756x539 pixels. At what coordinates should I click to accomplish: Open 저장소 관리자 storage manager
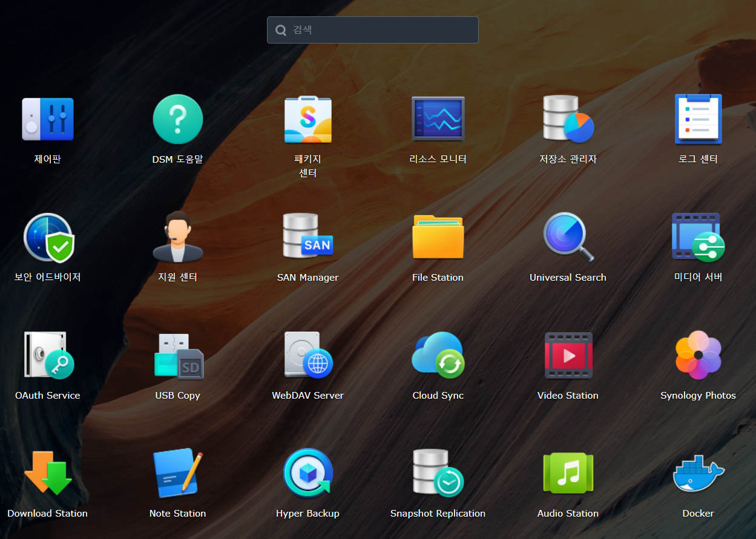pos(568,119)
